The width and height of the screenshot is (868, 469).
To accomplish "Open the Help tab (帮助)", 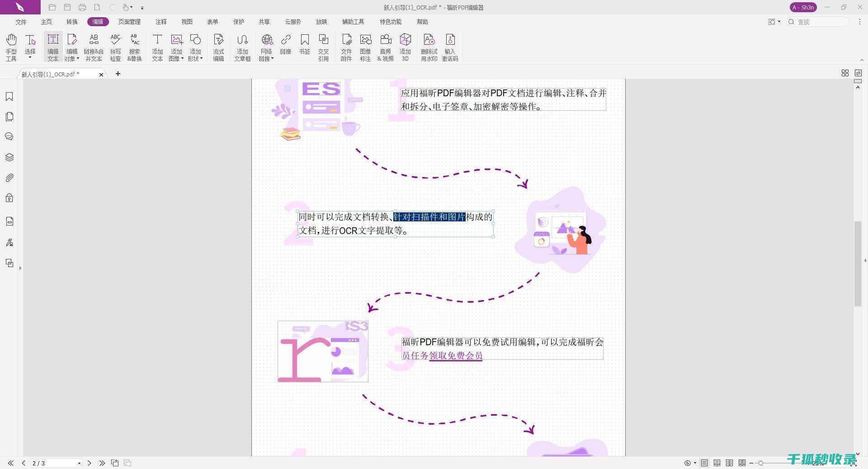I will tap(422, 22).
